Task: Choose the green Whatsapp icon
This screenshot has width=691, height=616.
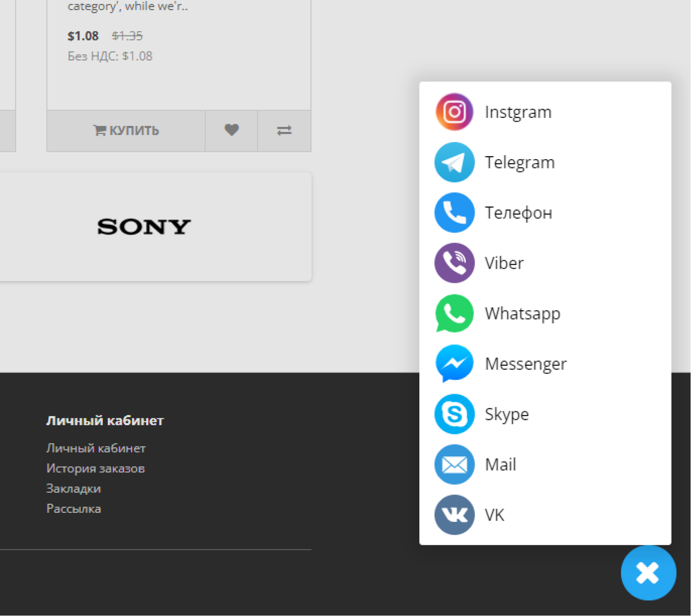Action: coord(454,314)
